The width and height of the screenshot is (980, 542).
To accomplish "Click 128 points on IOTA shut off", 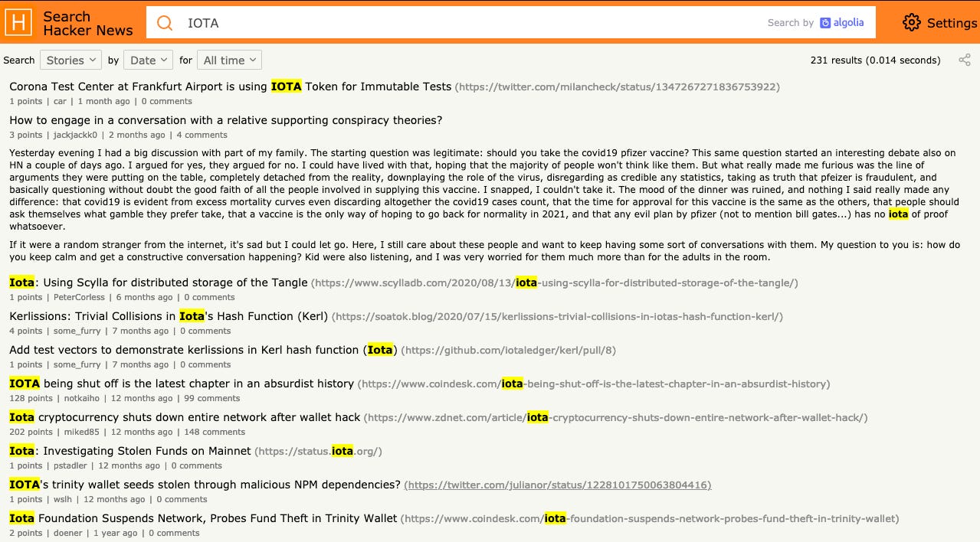I will (31, 398).
